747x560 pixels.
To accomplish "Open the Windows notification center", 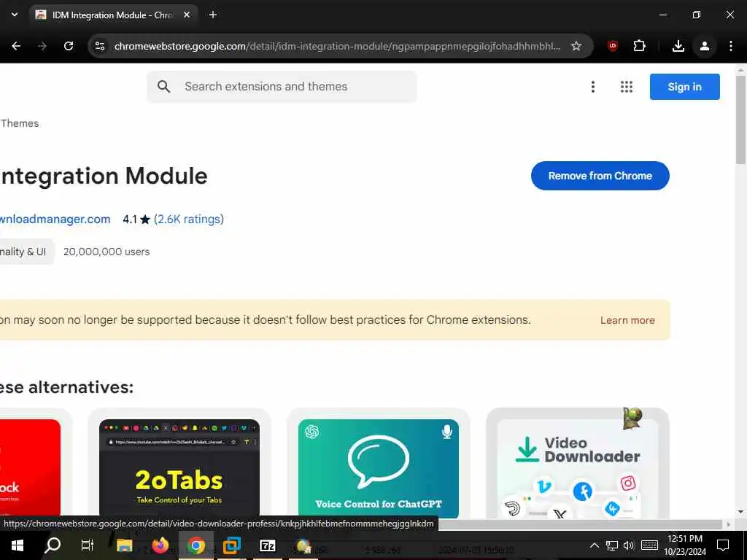I will [723, 545].
